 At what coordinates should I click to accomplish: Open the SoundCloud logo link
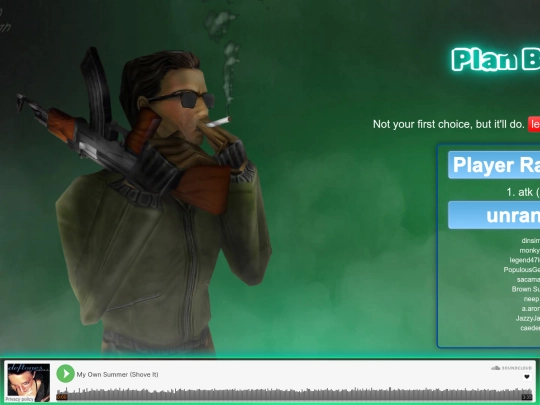pyautogui.click(x=511, y=368)
